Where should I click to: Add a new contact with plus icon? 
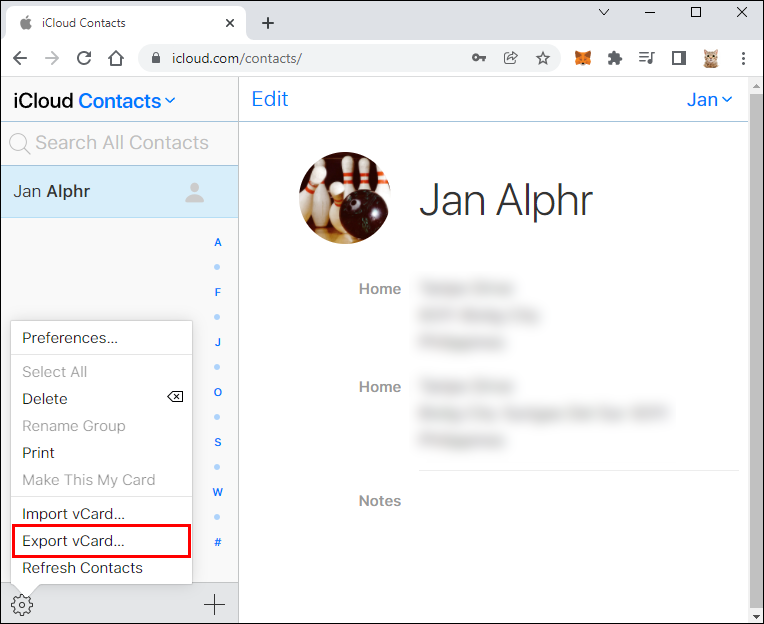point(214,605)
